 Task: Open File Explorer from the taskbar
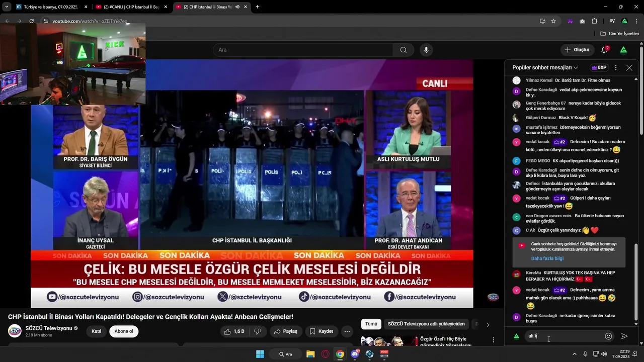pos(310,354)
